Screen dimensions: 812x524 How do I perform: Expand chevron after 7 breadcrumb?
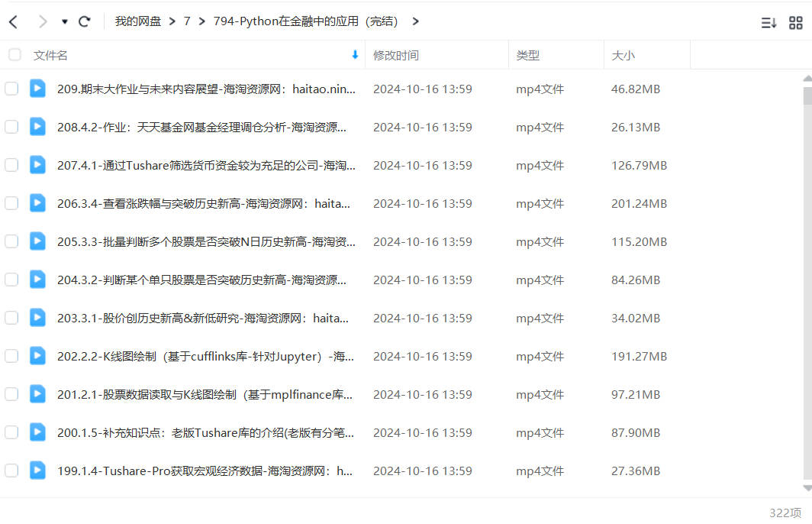click(201, 21)
